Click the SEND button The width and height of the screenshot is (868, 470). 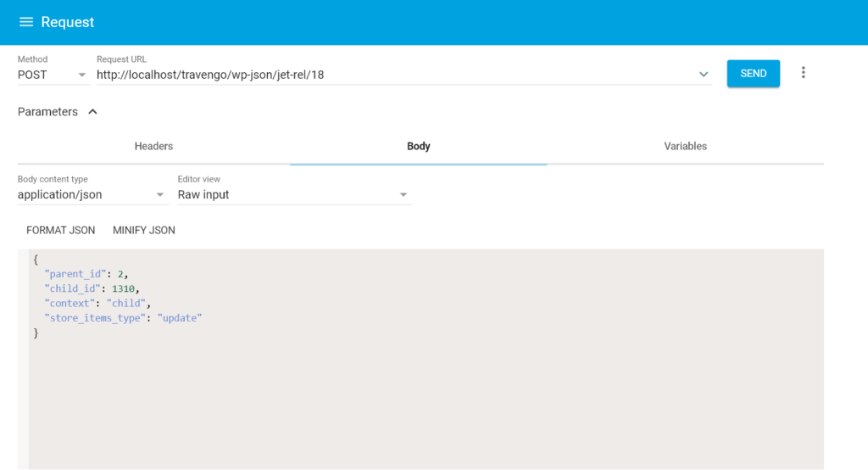753,74
